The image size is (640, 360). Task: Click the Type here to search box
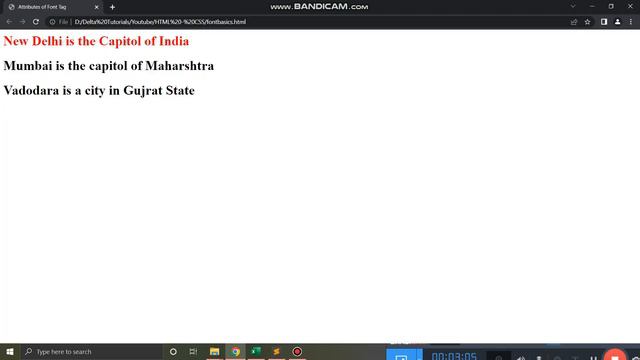(x=92, y=351)
